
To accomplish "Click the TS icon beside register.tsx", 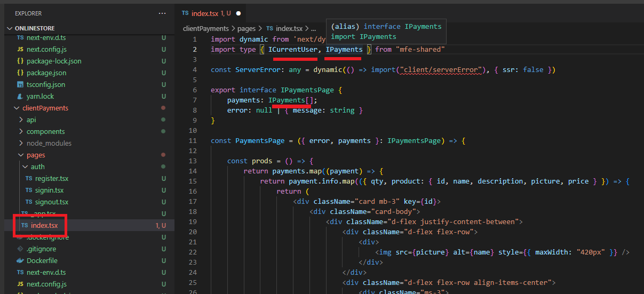I will 29,179.
